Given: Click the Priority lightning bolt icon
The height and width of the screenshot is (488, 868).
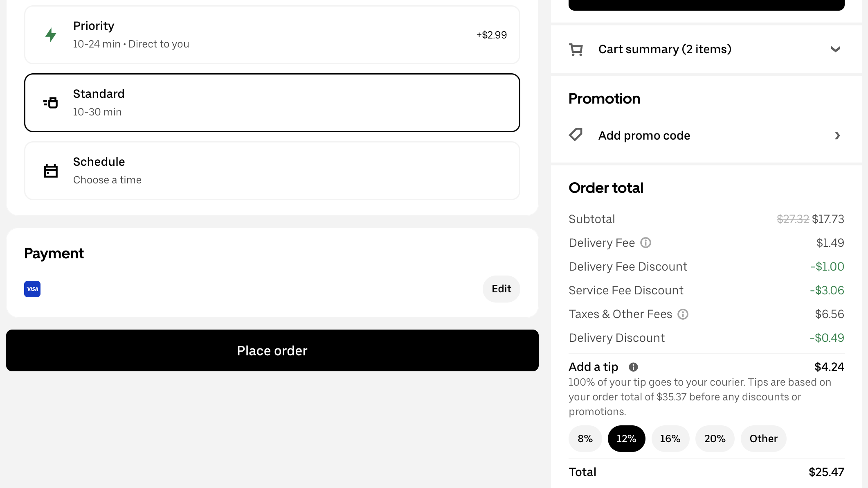Looking at the screenshot, I should pyautogui.click(x=51, y=35).
